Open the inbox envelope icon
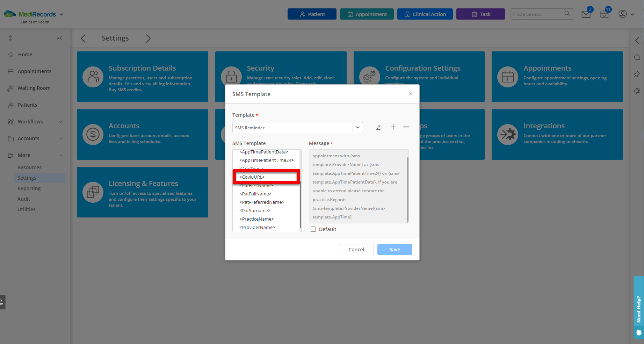Viewport: 644px width, 344px height. tap(586, 14)
